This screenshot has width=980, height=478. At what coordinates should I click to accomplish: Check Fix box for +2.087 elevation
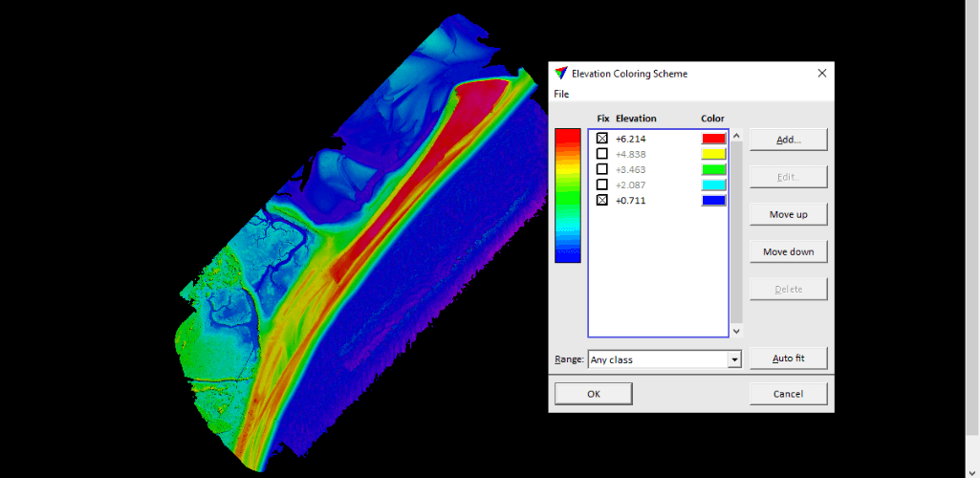pos(602,185)
